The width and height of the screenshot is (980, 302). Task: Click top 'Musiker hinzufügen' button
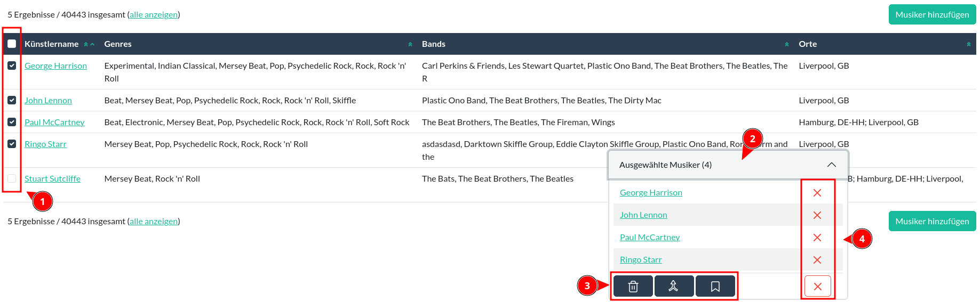932,14
